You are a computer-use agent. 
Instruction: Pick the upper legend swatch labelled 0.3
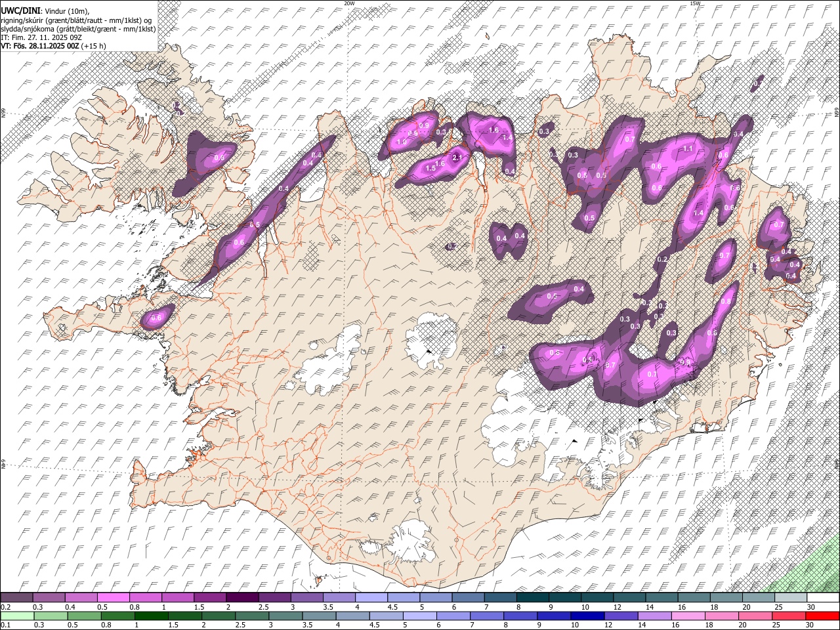pos(49,598)
